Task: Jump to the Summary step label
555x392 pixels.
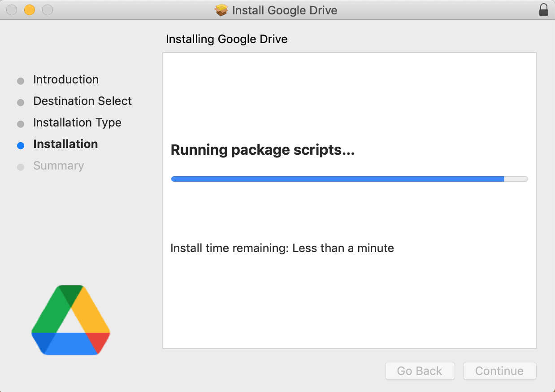Action: pos(58,166)
